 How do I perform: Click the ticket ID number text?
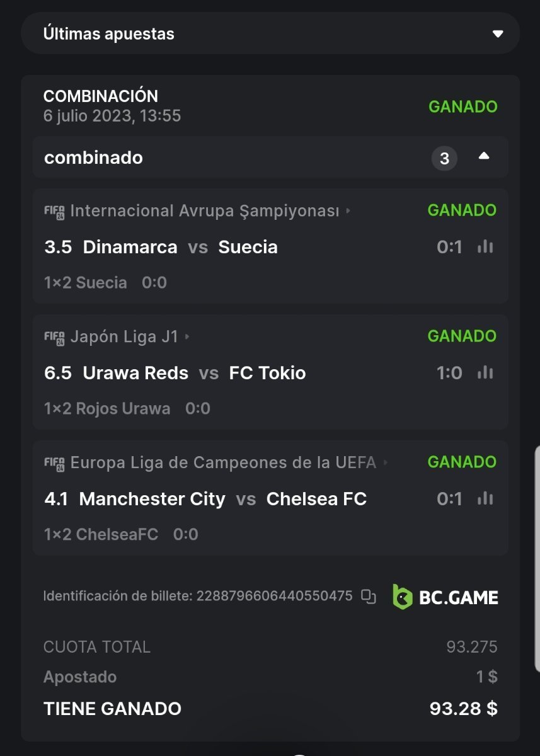pyautogui.click(x=274, y=596)
